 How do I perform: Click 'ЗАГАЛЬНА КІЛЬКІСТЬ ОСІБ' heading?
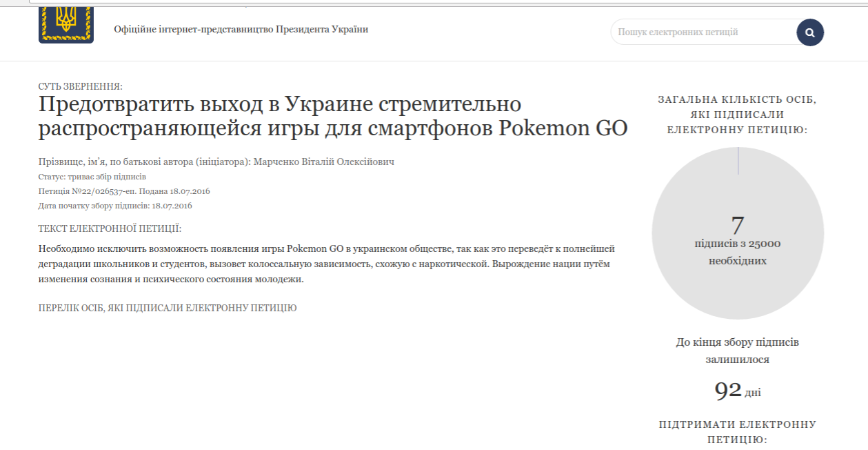[x=738, y=115]
